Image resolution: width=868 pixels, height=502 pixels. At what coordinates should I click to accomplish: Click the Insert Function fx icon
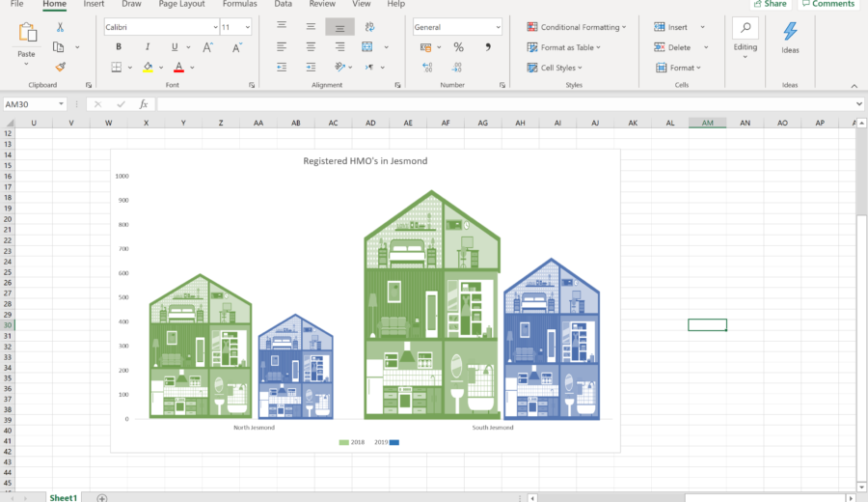click(144, 104)
